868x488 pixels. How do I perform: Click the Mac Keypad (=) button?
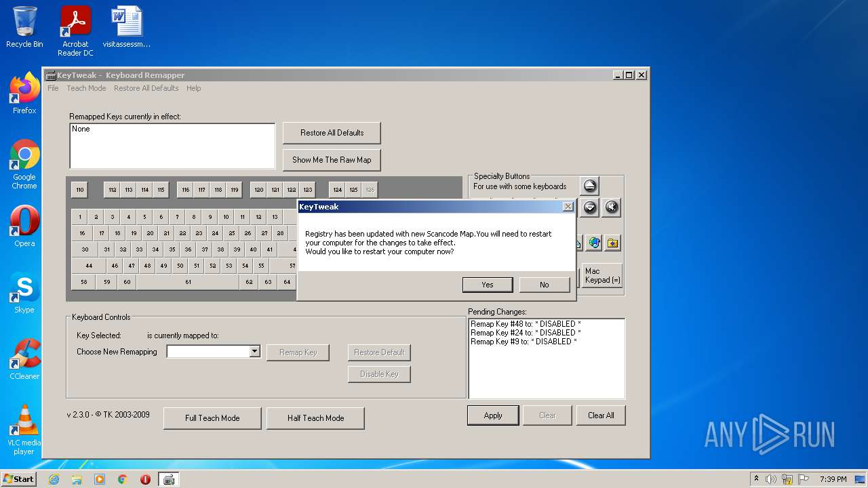pos(602,275)
